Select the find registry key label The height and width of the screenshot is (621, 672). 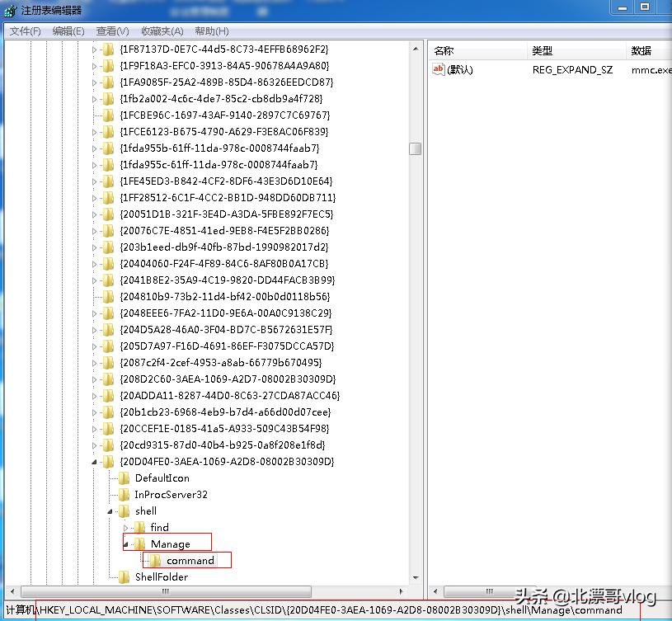coord(160,528)
